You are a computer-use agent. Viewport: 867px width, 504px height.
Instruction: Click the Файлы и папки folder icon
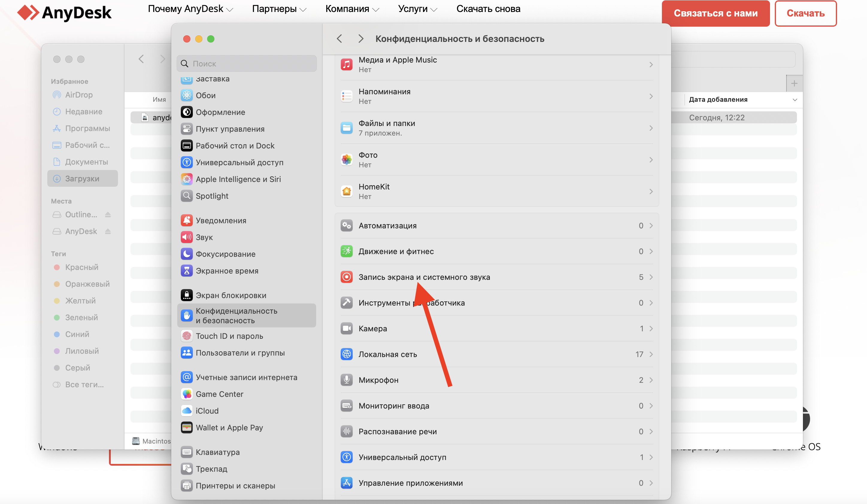[346, 128]
